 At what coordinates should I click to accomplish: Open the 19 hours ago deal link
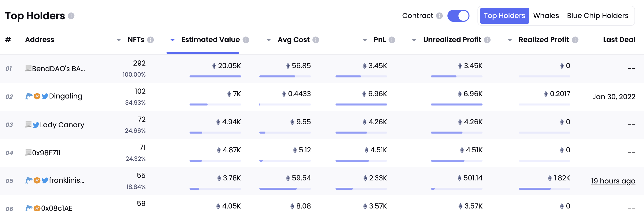613,181
